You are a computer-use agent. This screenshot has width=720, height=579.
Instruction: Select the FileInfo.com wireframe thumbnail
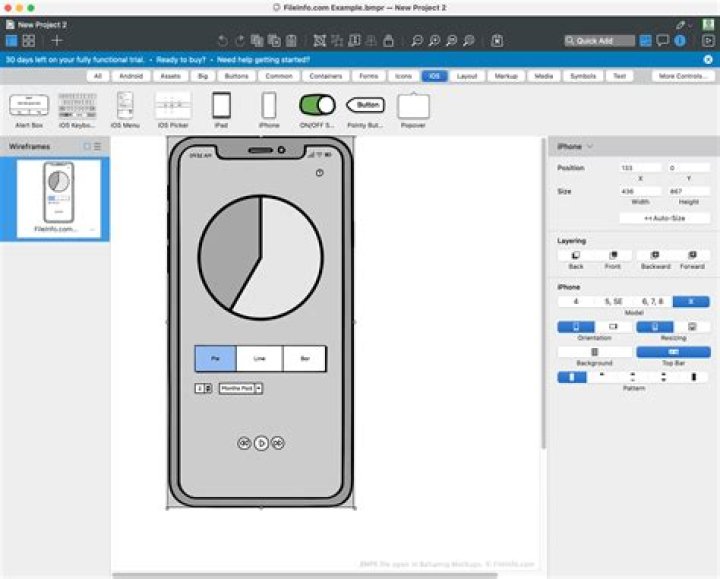pyautogui.click(x=58, y=195)
